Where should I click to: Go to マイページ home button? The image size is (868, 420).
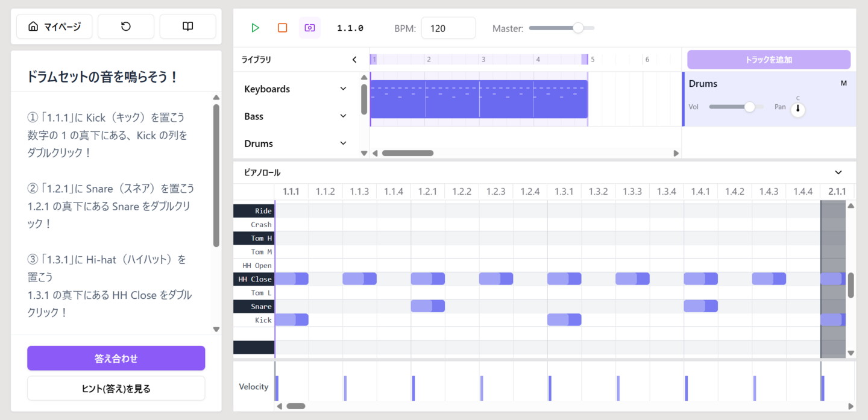(54, 27)
